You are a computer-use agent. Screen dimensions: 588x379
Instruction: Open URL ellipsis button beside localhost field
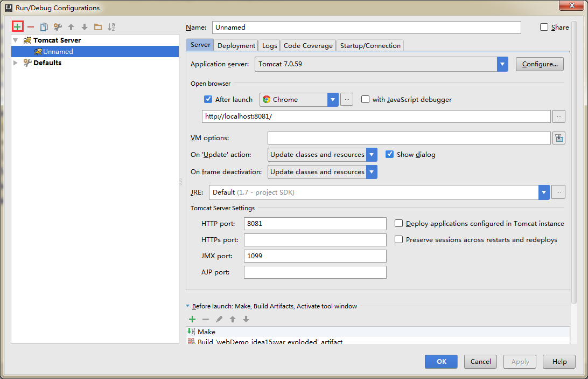pos(559,116)
